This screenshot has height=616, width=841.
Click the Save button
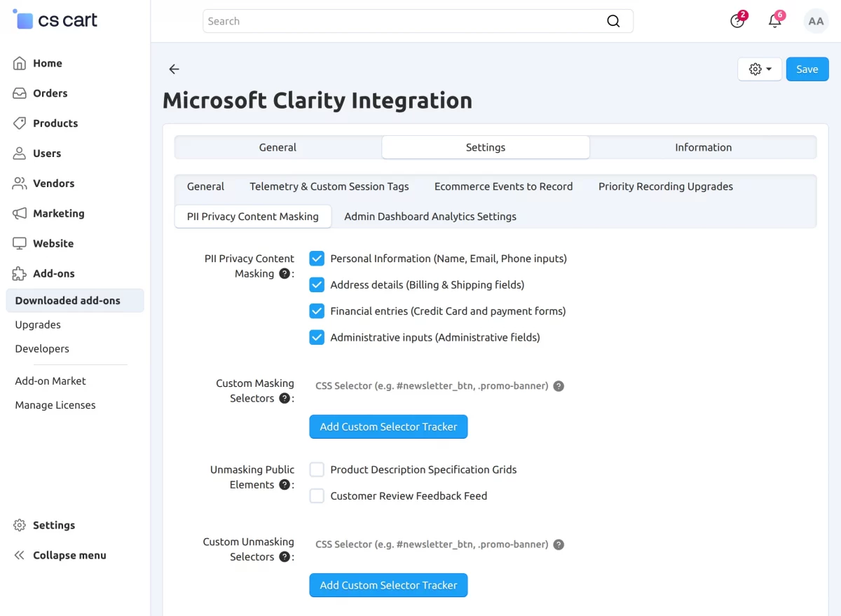tap(807, 69)
